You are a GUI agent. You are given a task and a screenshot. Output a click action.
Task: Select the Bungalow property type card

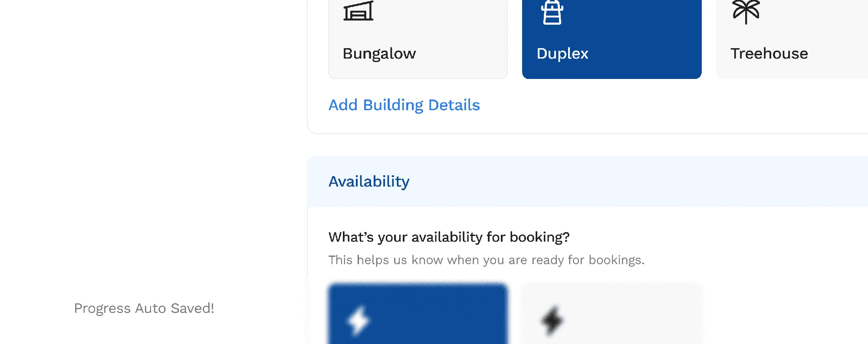(x=418, y=39)
